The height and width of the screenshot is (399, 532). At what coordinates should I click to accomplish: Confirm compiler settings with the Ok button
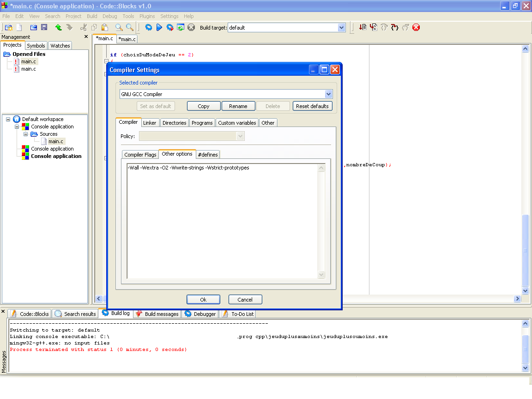tap(203, 299)
